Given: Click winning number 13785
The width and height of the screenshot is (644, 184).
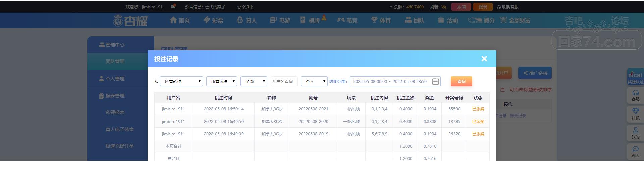Looking at the screenshot, I should 454,122.
